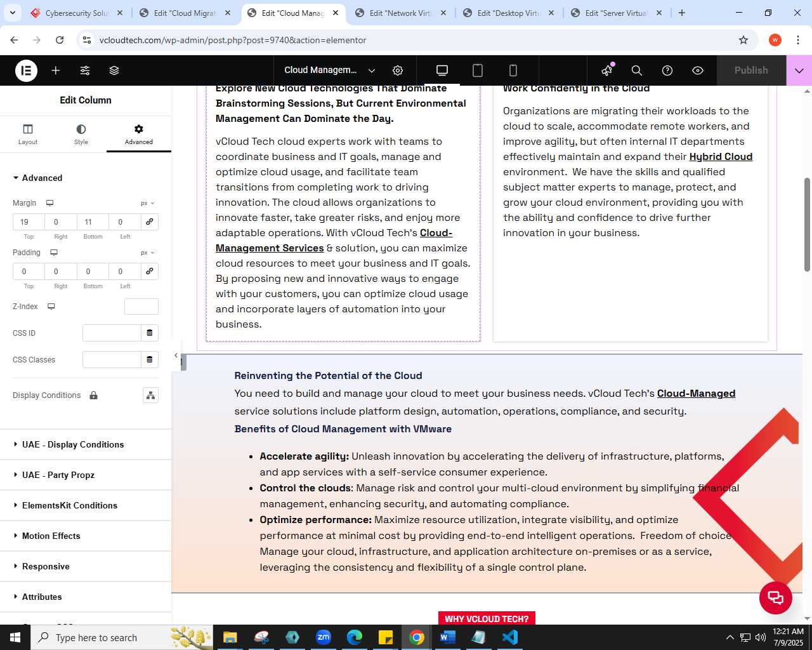The width and height of the screenshot is (812, 650).
Task: Switch to Edit Network Virtualization browser tab
Action: pos(401,13)
